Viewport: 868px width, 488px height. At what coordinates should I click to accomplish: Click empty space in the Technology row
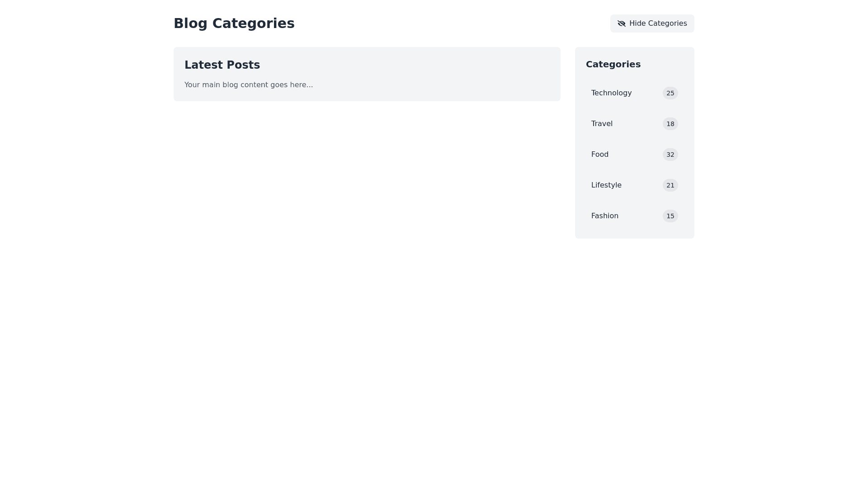(646, 93)
